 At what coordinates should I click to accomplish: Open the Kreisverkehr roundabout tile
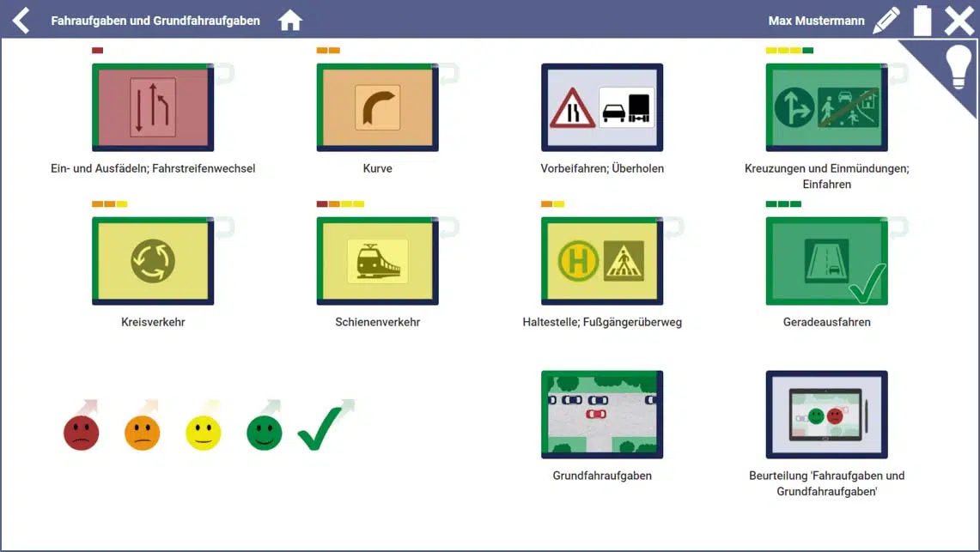tap(153, 261)
